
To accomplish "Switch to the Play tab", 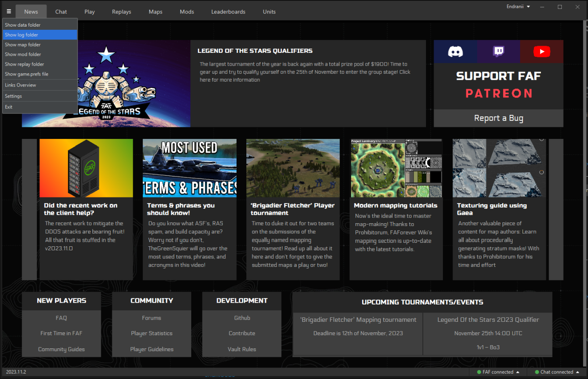I will pyautogui.click(x=90, y=12).
